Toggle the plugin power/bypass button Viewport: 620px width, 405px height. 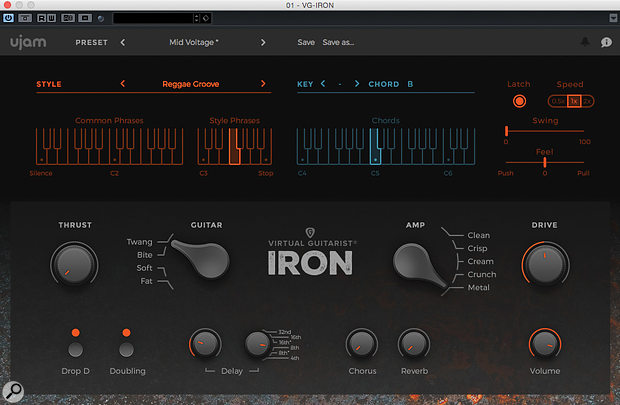(8, 18)
